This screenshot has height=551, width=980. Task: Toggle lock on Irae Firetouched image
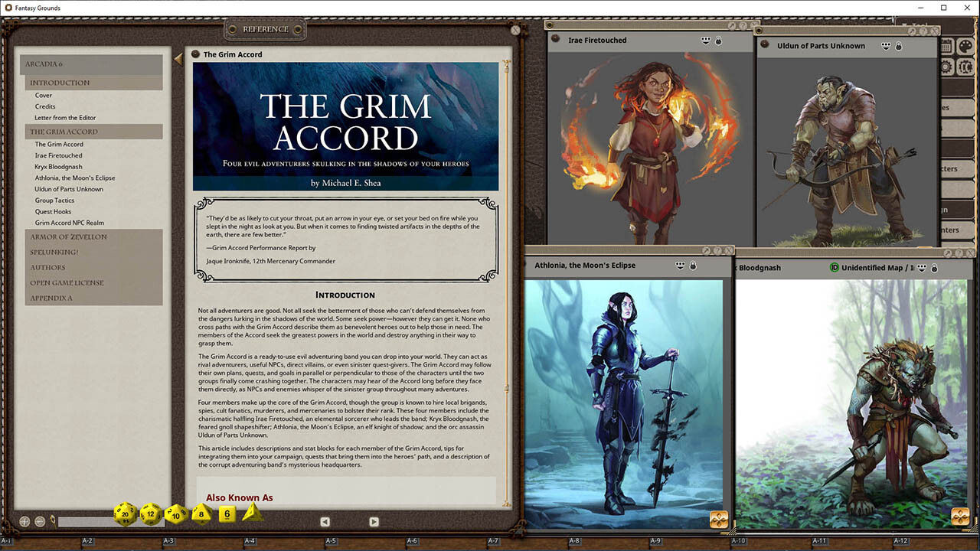718,41
